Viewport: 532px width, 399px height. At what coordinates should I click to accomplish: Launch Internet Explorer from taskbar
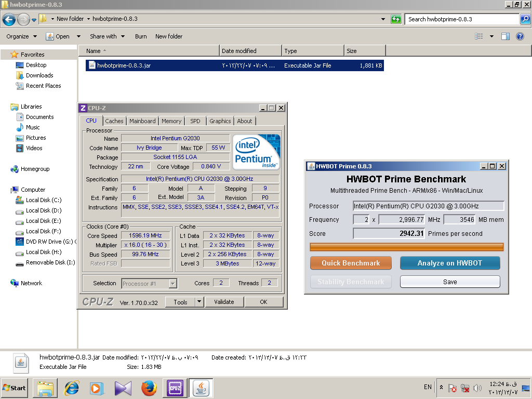pyautogui.click(x=72, y=388)
